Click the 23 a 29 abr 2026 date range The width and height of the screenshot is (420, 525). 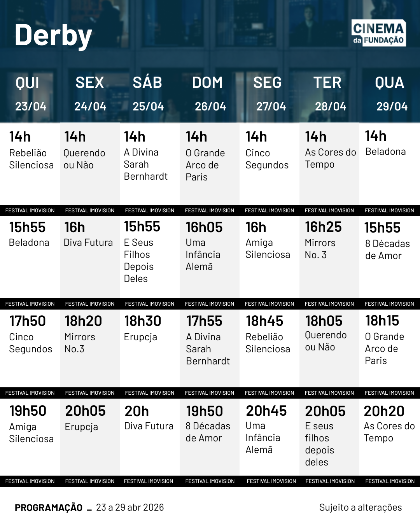130,507
